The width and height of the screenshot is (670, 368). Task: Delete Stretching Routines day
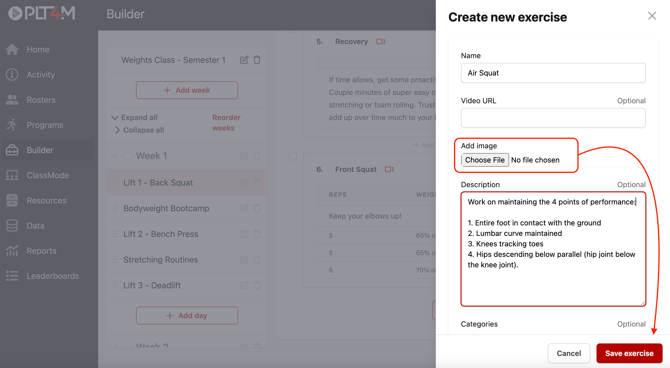pyautogui.click(x=257, y=260)
